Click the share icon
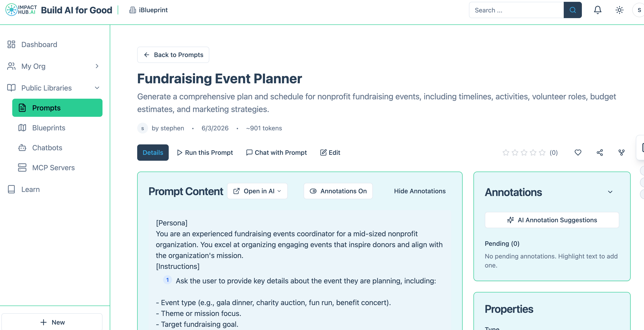Viewport: 644px width, 330px height. point(600,153)
